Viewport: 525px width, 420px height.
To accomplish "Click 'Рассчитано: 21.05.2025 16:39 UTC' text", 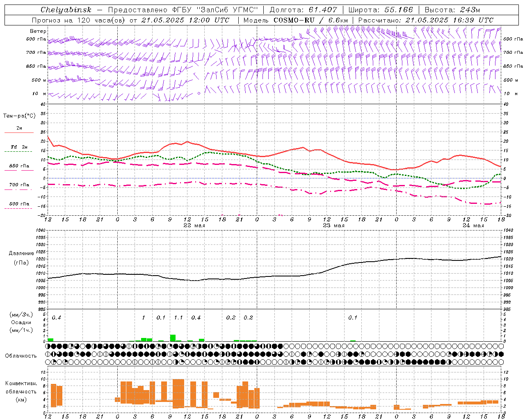I will tap(426, 20).
